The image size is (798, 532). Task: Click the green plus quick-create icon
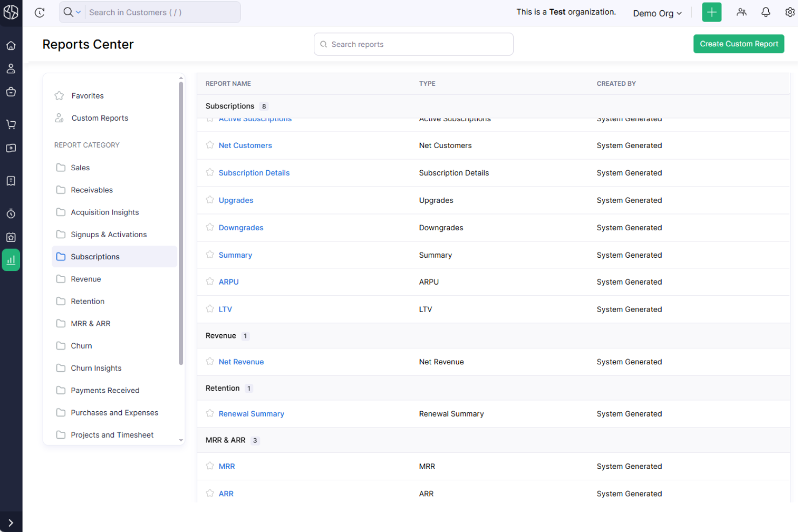[x=711, y=12]
